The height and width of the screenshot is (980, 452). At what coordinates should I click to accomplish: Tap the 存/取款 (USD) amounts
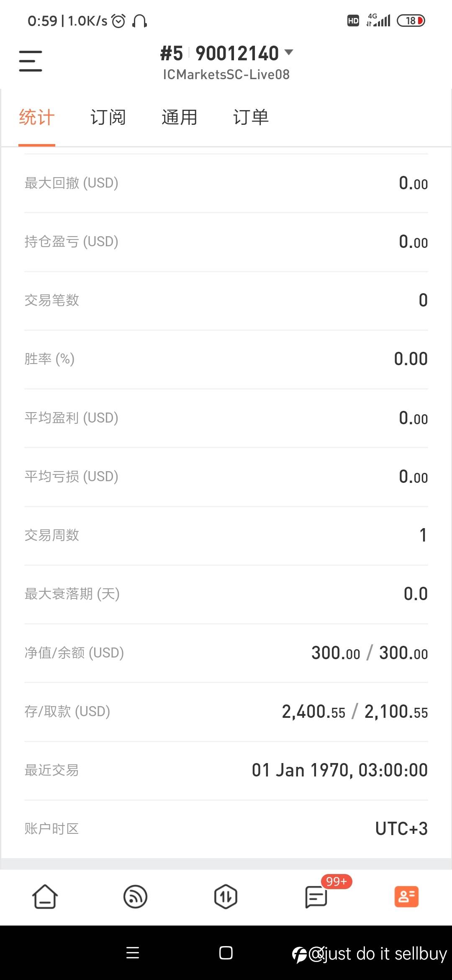pyautogui.click(x=354, y=712)
